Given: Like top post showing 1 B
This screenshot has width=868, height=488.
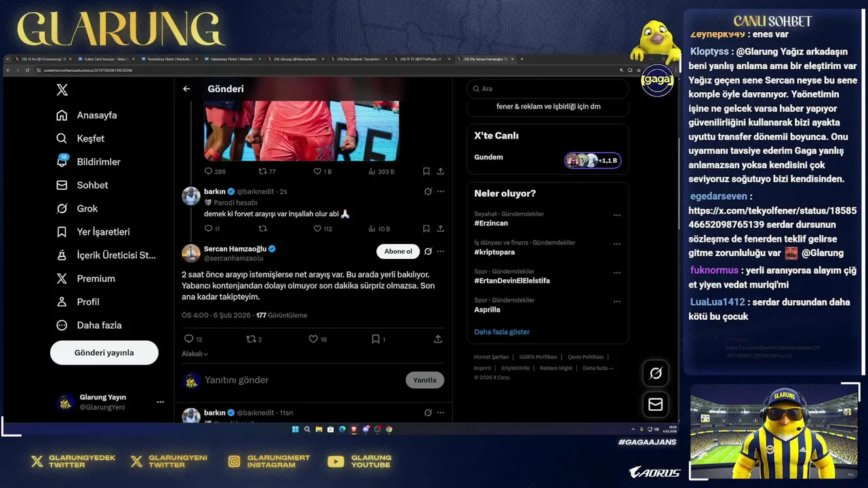Looking at the screenshot, I should tap(317, 171).
